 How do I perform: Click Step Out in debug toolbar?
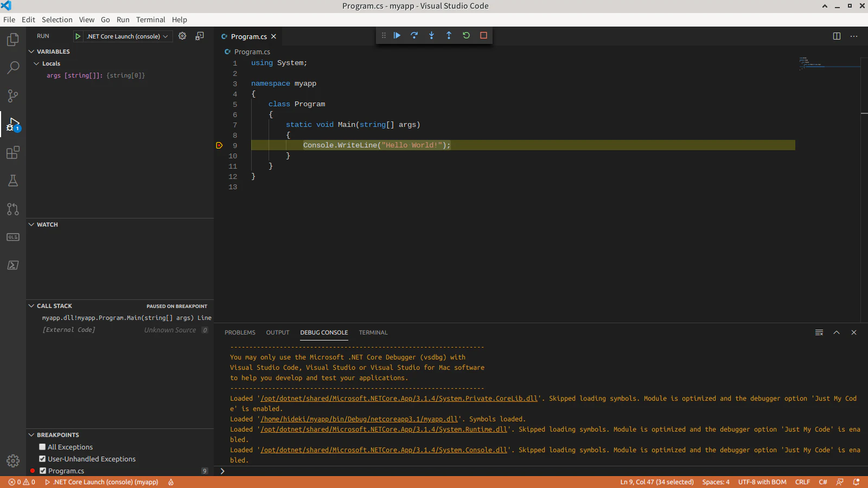(449, 35)
